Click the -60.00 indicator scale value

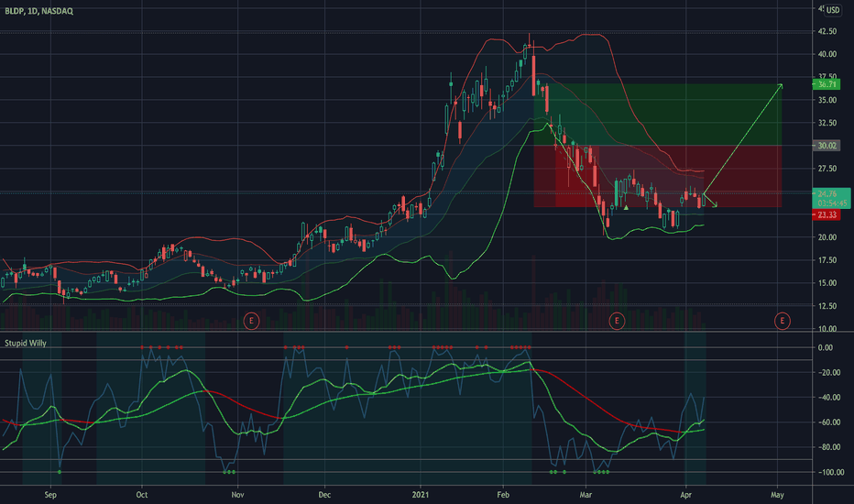pos(829,422)
